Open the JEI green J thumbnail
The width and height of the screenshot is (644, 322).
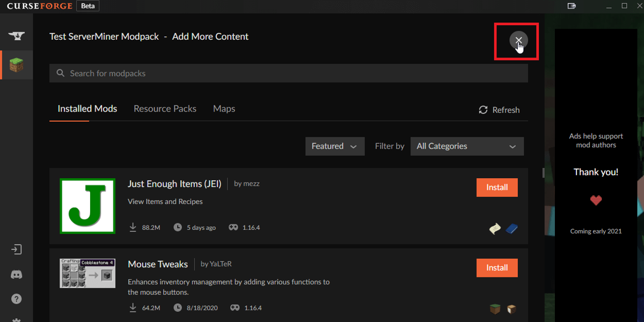[x=87, y=206]
